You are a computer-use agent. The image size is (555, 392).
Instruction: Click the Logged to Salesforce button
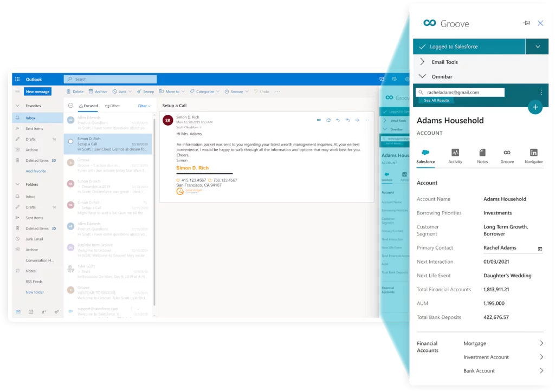click(469, 47)
